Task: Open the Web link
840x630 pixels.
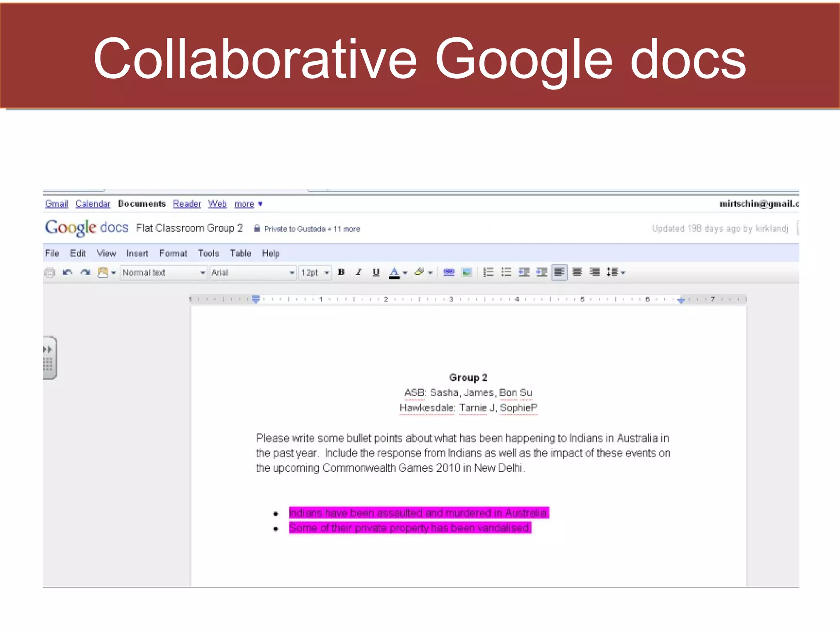Action: pyautogui.click(x=217, y=204)
